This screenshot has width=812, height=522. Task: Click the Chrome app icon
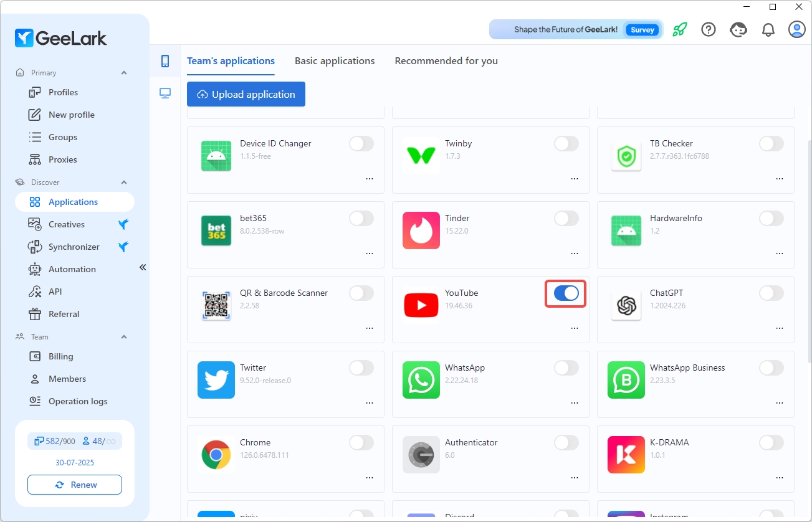pos(216,455)
